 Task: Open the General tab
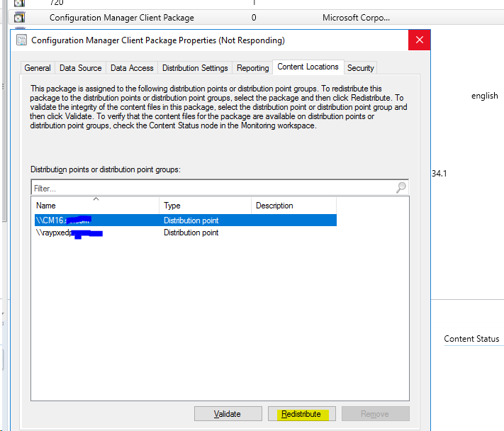tap(38, 68)
